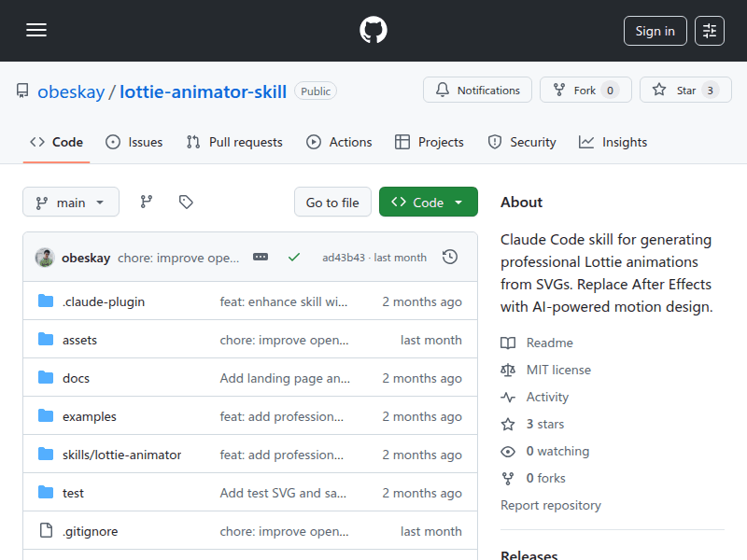Open the skills/lottie-animator folder
The height and width of the screenshot is (560, 747).
(x=121, y=455)
